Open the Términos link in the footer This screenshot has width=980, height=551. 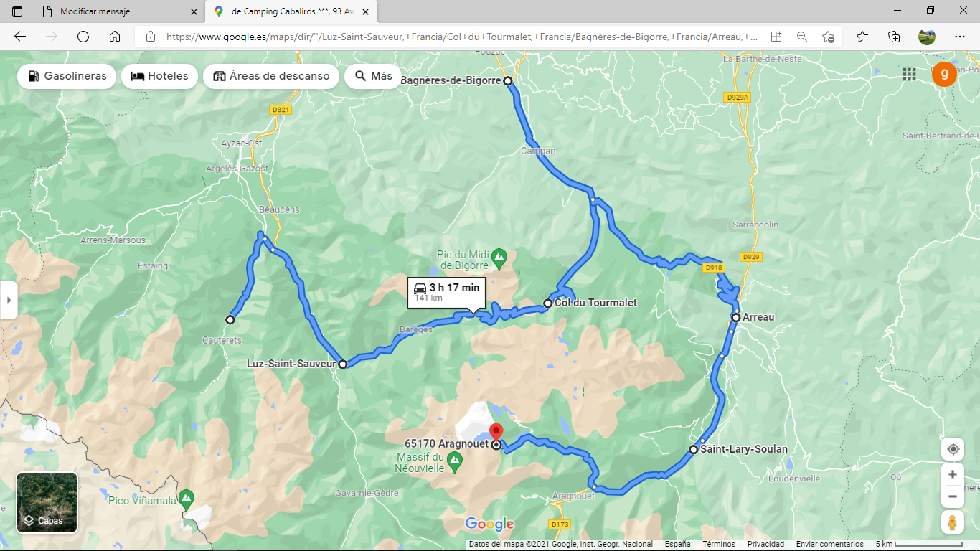718,544
